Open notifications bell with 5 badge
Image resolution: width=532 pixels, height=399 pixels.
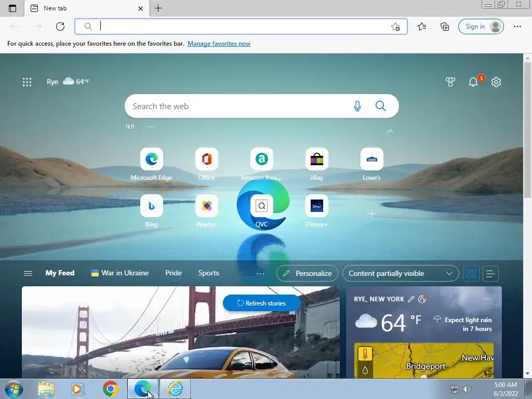[x=473, y=82]
